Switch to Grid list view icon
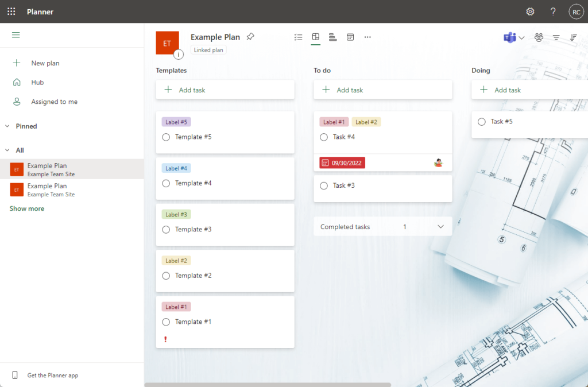The height and width of the screenshot is (387, 588). pyautogui.click(x=298, y=37)
